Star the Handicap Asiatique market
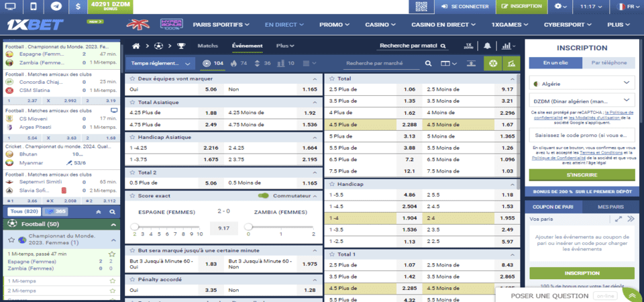 132,137
